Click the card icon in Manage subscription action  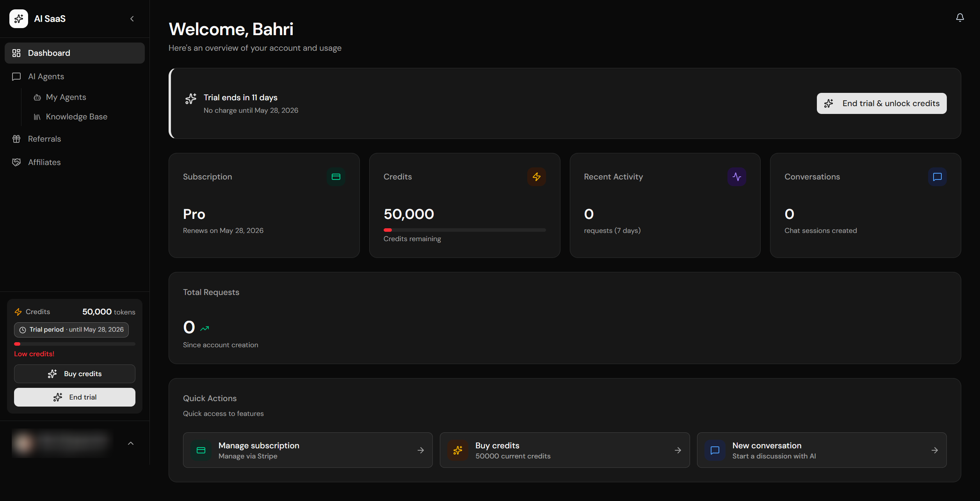201,450
